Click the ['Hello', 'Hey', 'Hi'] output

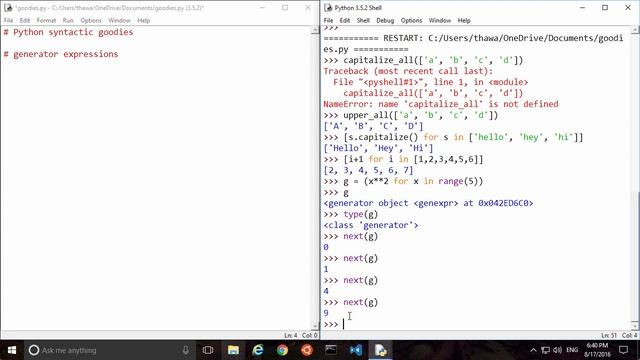coord(378,148)
